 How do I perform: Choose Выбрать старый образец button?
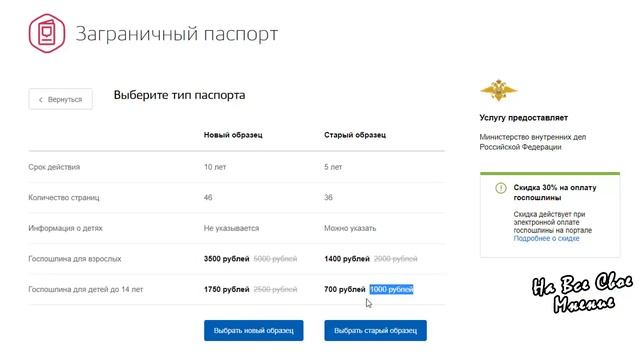point(376,331)
